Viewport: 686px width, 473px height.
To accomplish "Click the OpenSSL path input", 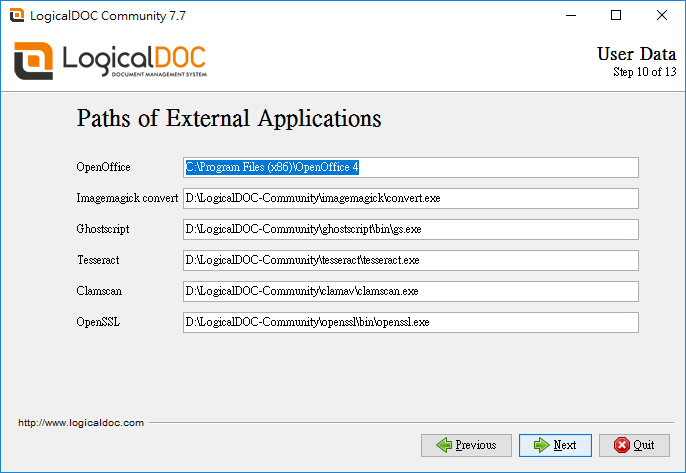I will (411, 322).
